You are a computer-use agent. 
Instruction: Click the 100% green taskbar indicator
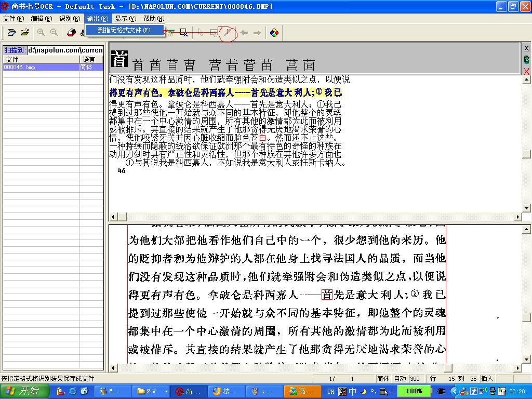414,391
